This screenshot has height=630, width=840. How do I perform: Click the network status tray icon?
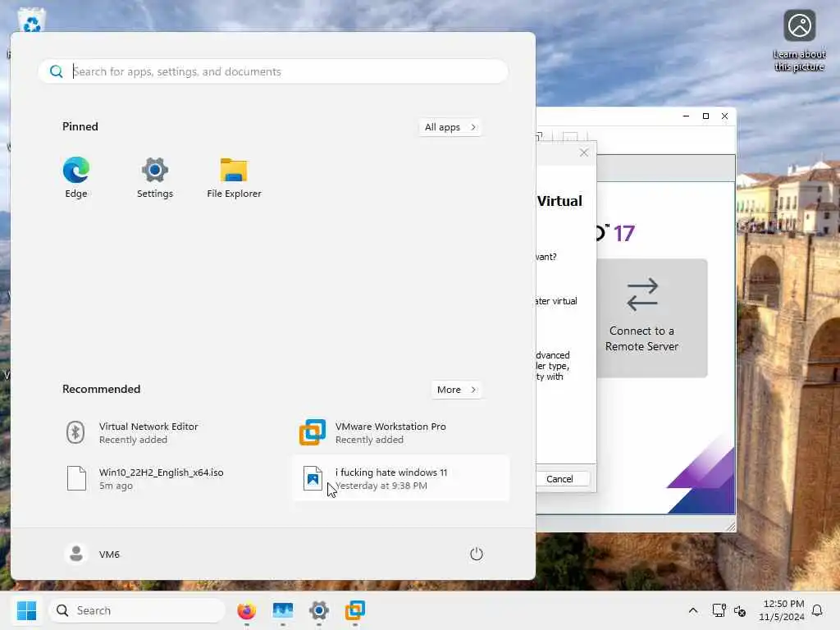tap(719, 610)
